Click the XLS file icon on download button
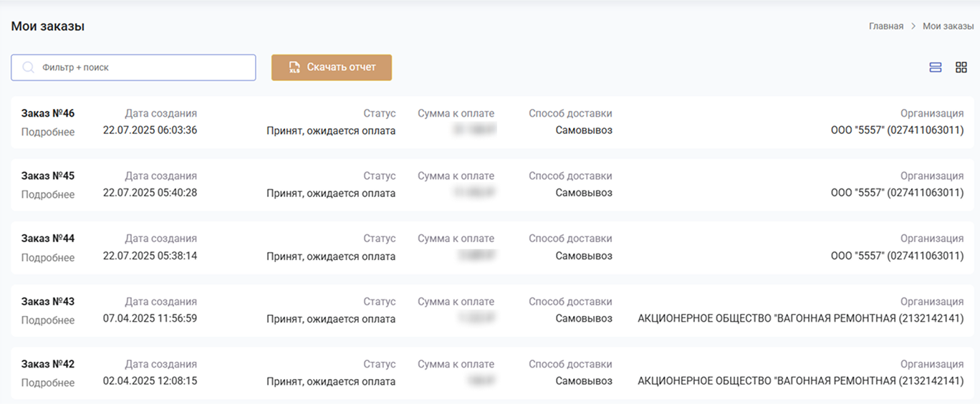This screenshot has width=980, height=404. coord(294,67)
